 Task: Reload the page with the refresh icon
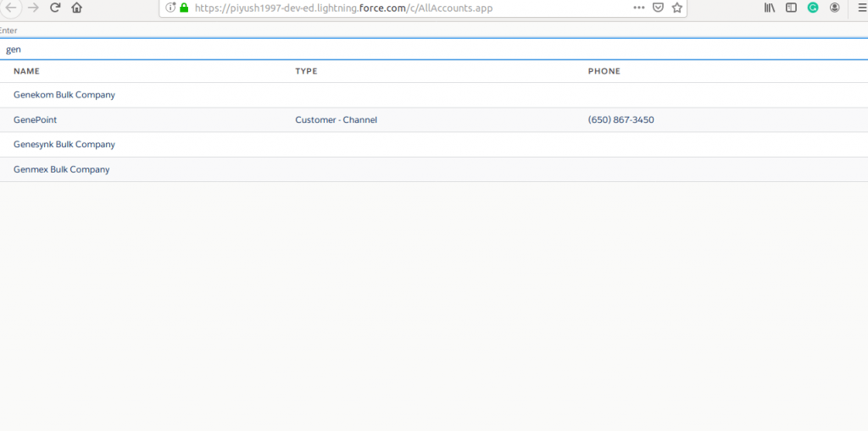point(55,8)
